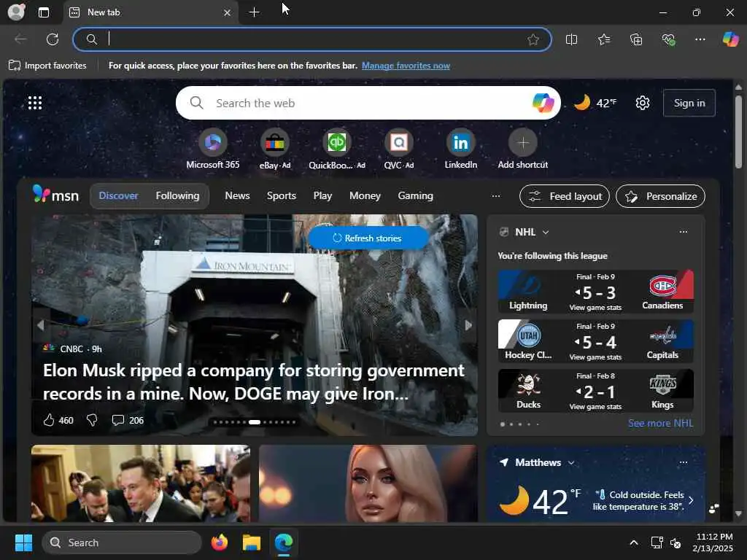Show more feed categories ellipsis
This screenshot has width=747, height=560.
click(496, 195)
